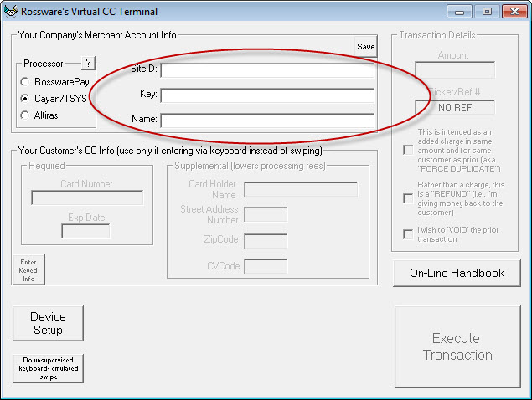Check the REFUND transaction checkbox
Screen dimensions: 532x400
click(x=408, y=198)
